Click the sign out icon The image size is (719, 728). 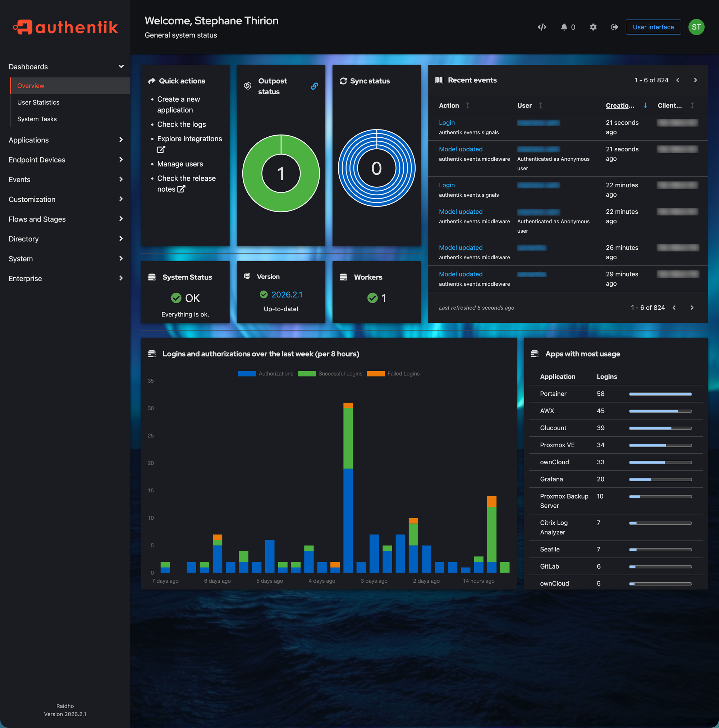click(x=614, y=27)
